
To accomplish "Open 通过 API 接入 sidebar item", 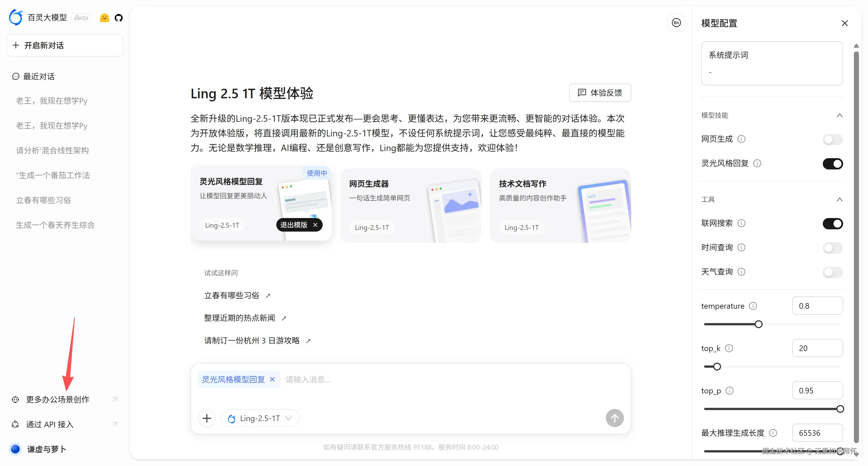I will coord(50,424).
